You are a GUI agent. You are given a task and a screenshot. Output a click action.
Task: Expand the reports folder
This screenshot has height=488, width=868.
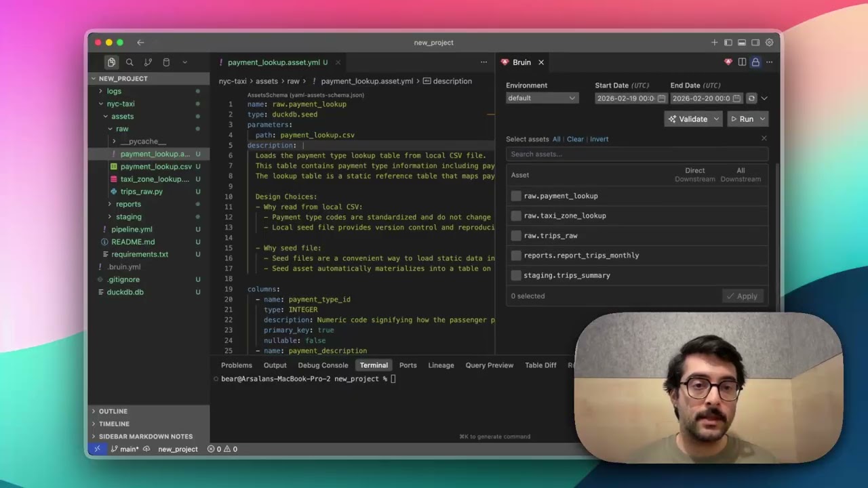pos(128,204)
